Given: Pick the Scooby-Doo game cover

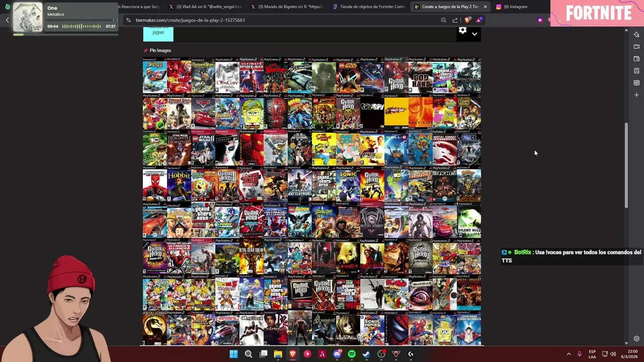Looking at the screenshot, I should pyautogui.click(x=324, y=220).
